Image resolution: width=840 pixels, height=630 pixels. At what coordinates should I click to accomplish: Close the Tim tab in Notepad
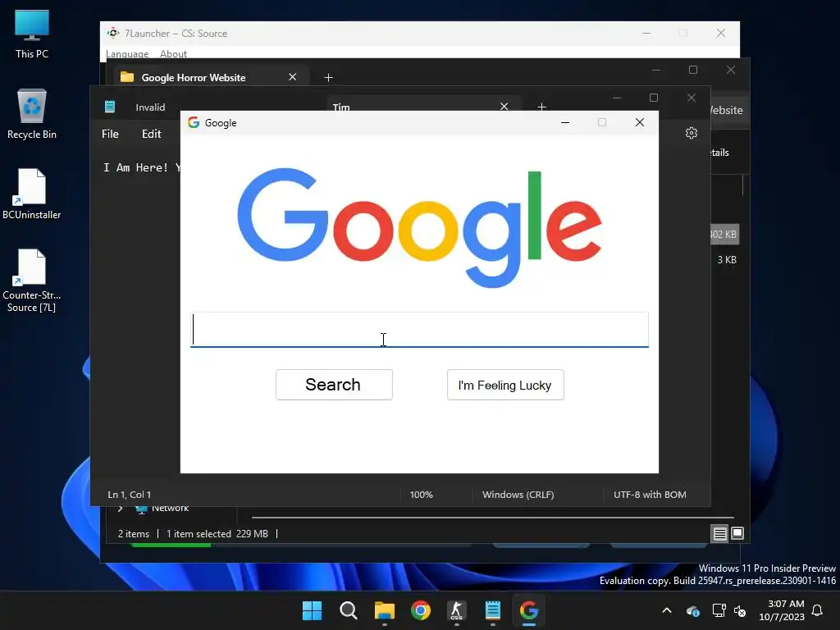pyautogui.click(x=504, y=106)
